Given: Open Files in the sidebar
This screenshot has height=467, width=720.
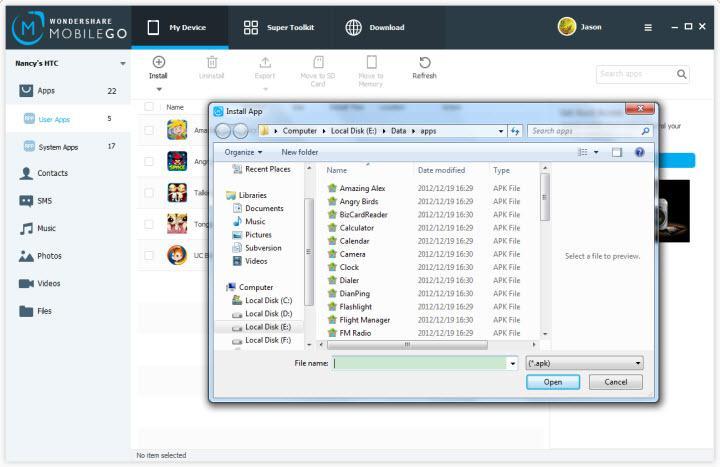Looking at the screenshot, I should coord(35,311).
